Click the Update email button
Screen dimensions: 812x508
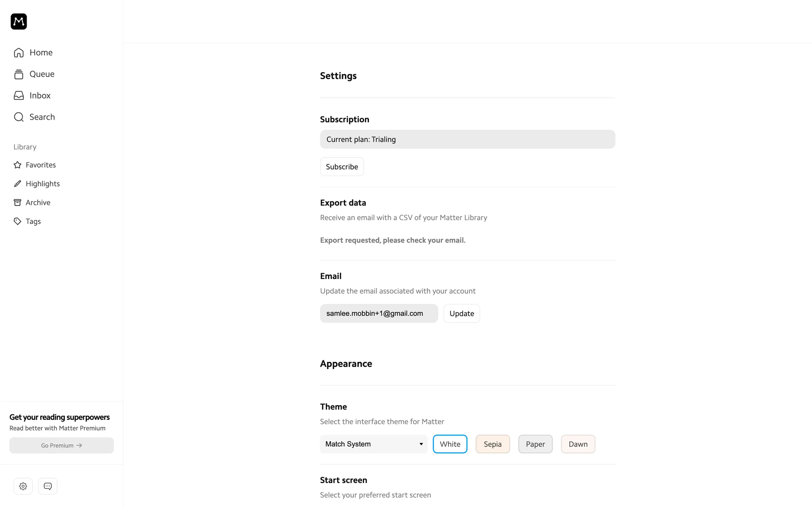tap(461, 314)
